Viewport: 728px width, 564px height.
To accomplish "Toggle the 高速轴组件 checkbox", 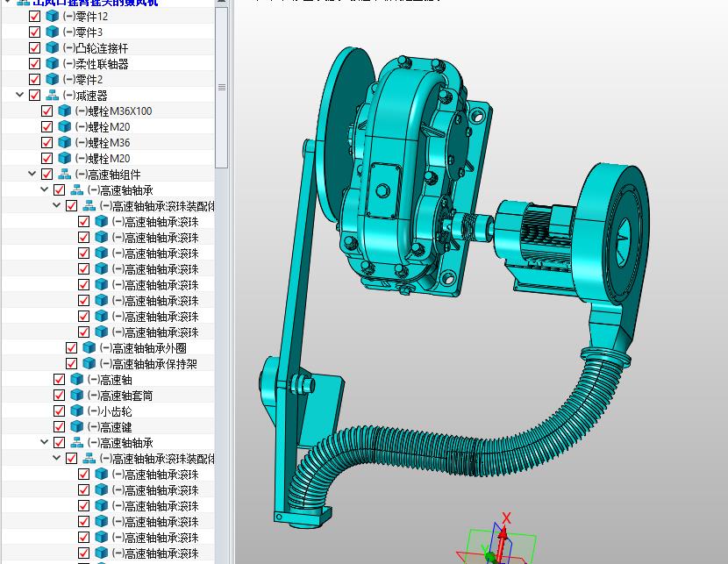I will point(46,174).
